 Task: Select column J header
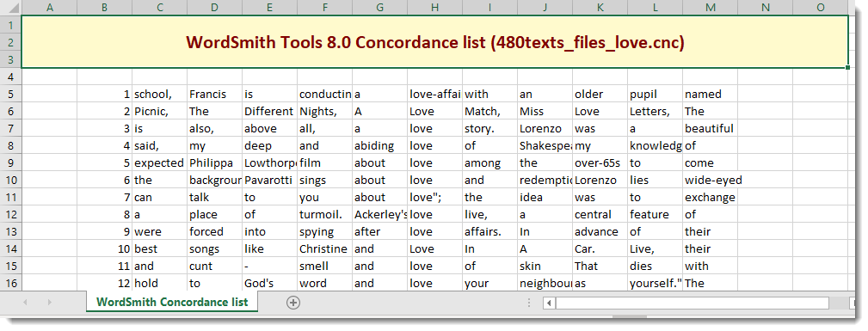point(545,7)
